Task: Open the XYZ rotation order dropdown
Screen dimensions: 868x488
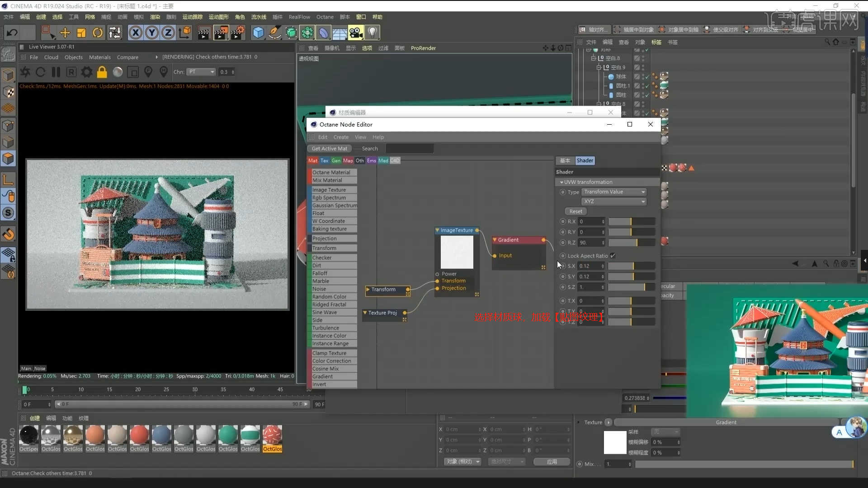Action: point(614,202)
